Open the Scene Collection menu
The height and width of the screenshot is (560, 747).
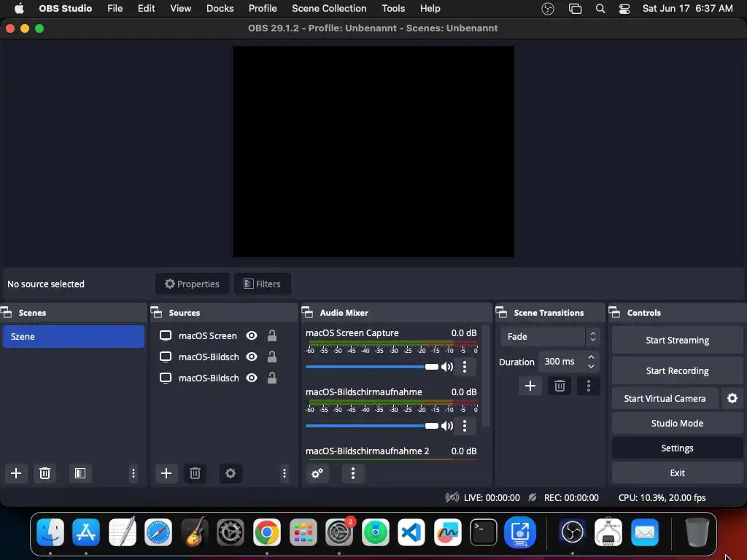pos(329,9)
